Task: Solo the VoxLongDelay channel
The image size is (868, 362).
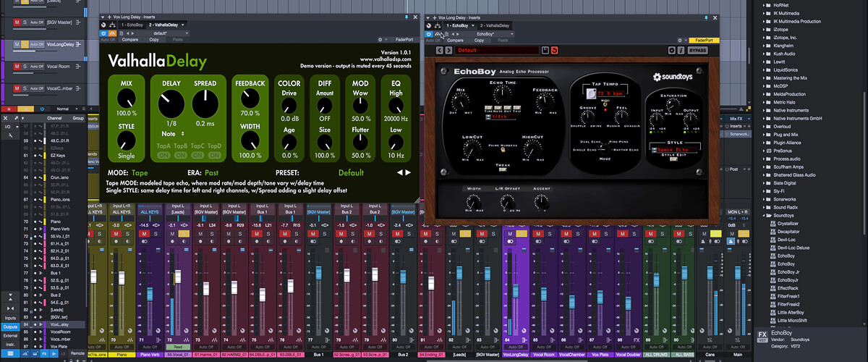Action: [520, 234]
